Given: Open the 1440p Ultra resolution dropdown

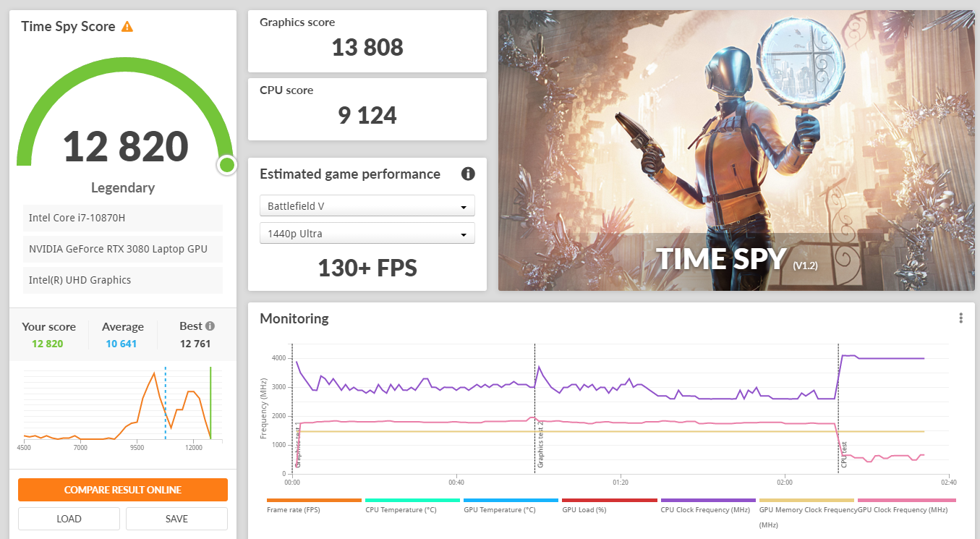Looking at the screenshot, I should [x=367, y=234].
